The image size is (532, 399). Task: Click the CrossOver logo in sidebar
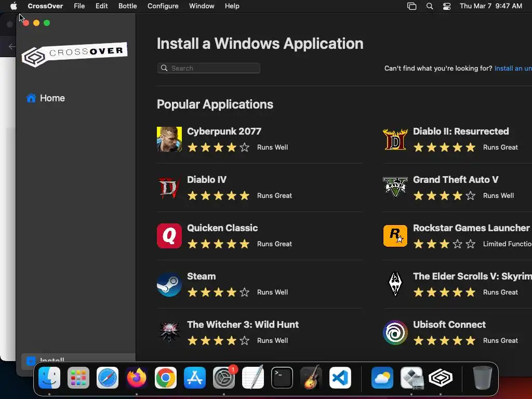74,54
